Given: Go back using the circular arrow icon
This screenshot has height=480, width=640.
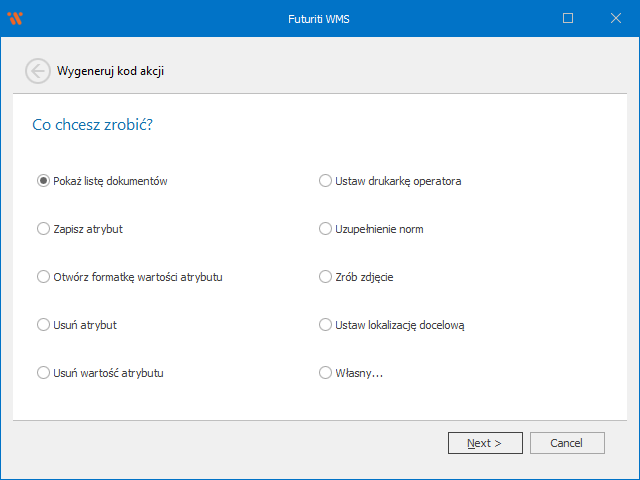Looking at the screenshot, I should pos(38,71).
